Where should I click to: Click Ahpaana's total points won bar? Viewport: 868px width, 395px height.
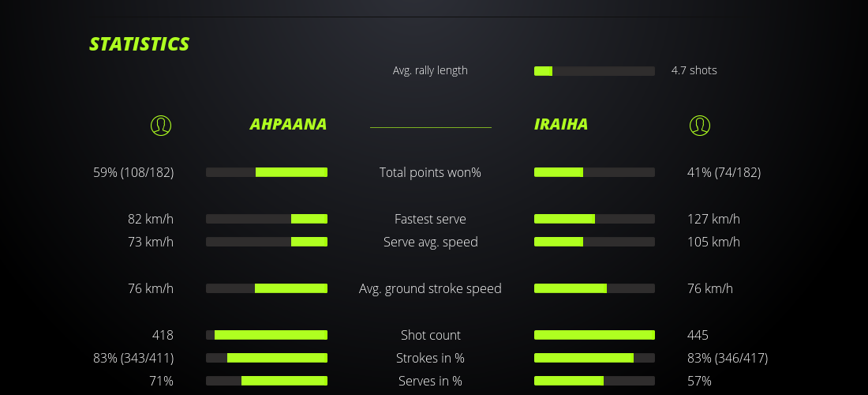tap(267, 172)
